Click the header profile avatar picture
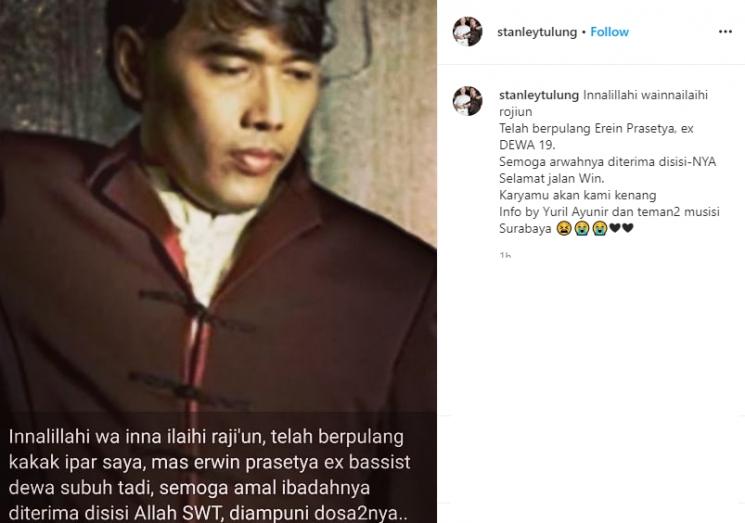This screenshot has height=523, width=745. tap(468, 32)
